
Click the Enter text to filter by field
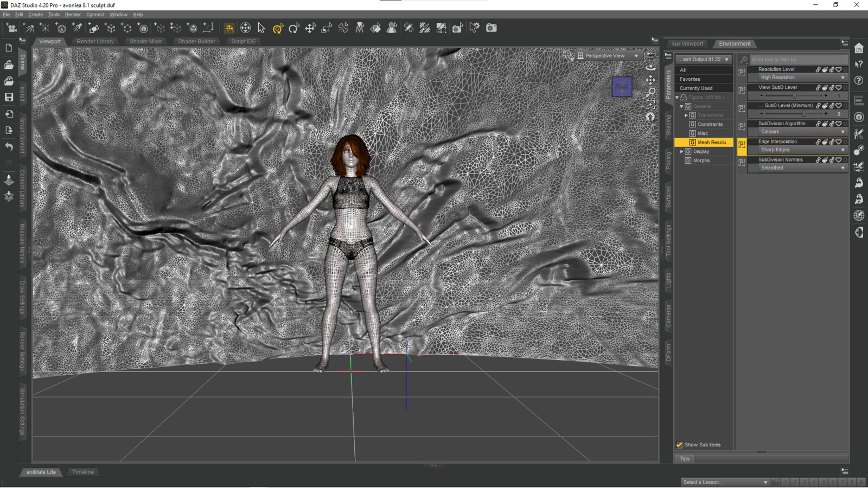pyautogui.click(x=799, y=60)
